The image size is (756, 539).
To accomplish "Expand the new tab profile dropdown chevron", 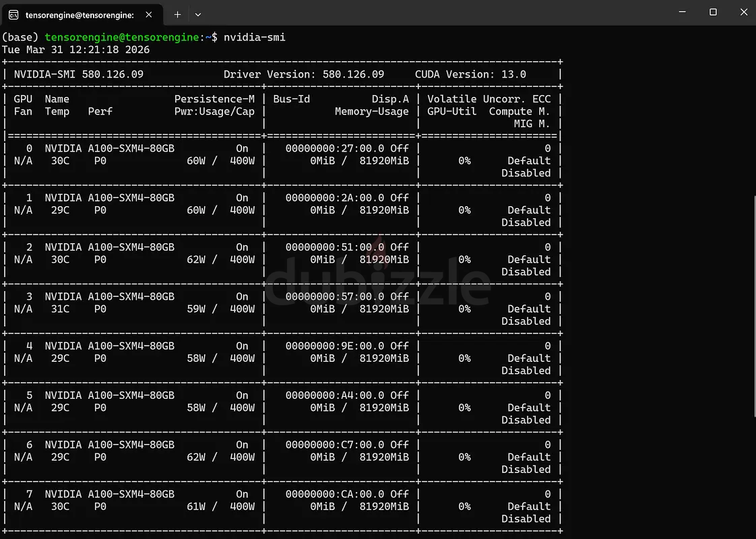I will click(198, 14).
